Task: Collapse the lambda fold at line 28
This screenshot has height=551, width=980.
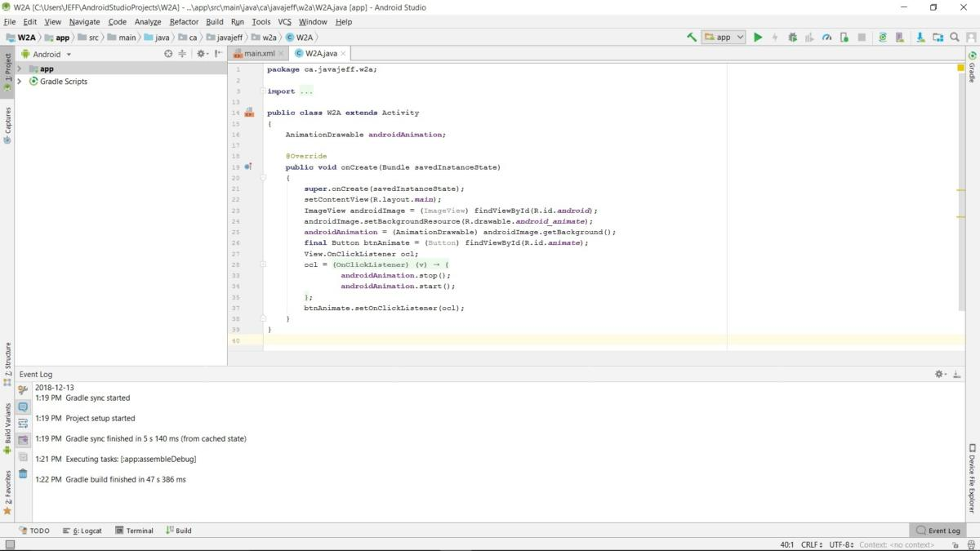Action: click(263, 264)
